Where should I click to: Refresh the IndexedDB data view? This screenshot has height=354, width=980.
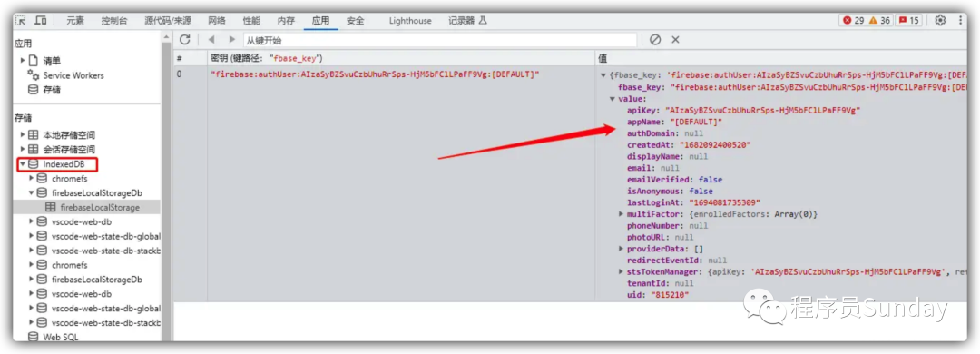(x=184, y=39)
